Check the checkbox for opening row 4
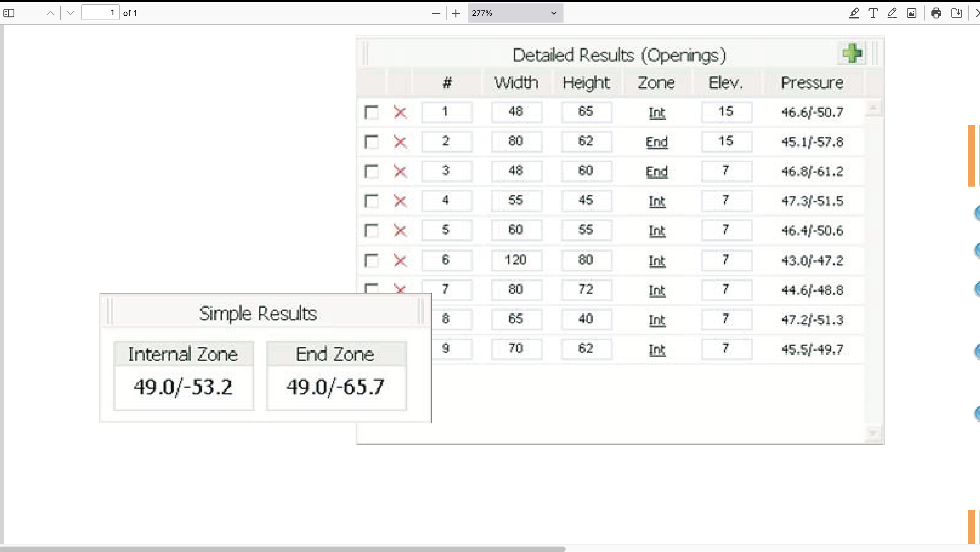The width and height of the screenshot is (980, 552). pos(371,201)
